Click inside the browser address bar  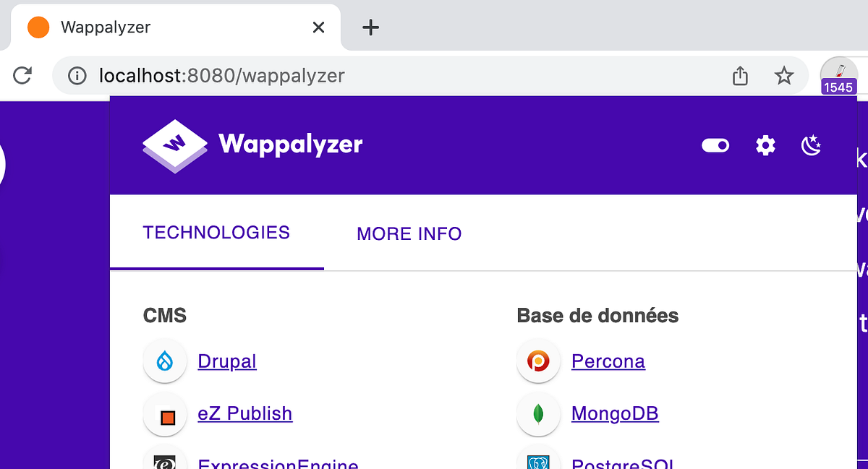(289, 75)
